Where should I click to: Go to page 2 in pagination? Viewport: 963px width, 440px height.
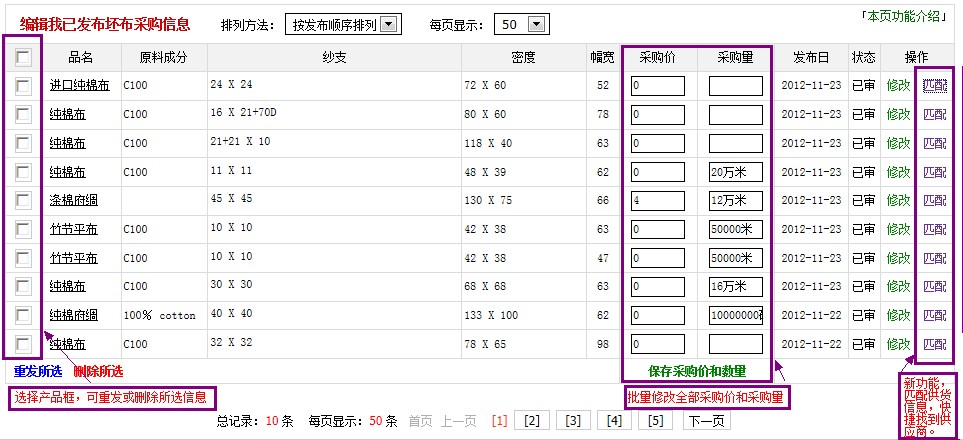[x=532, y=421]
